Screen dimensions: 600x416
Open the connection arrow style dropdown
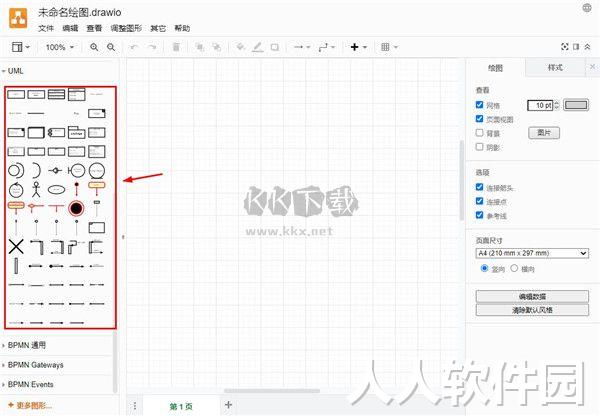[x=302, y=47]
